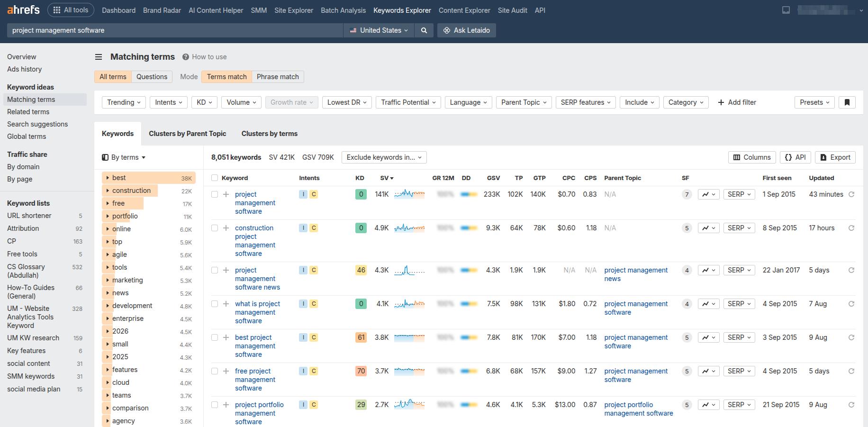Open the hamburger menu beside Matching terms

99,57
